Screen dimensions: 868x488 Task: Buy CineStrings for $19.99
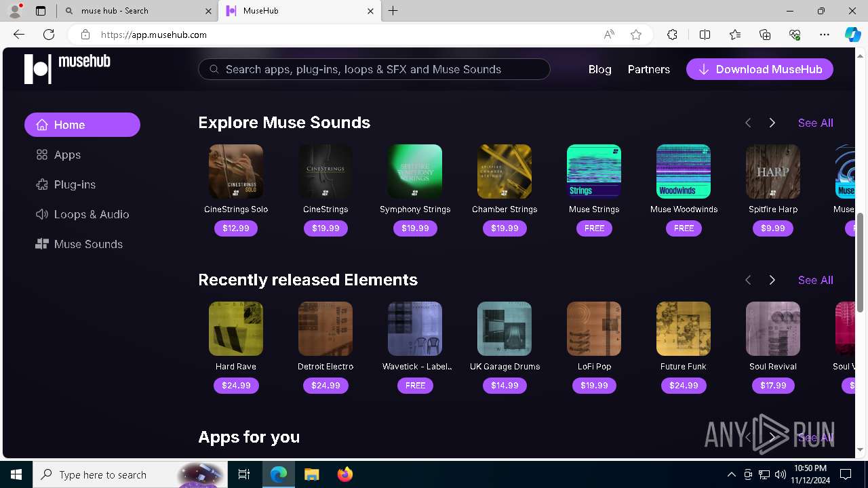coord(325,228)
